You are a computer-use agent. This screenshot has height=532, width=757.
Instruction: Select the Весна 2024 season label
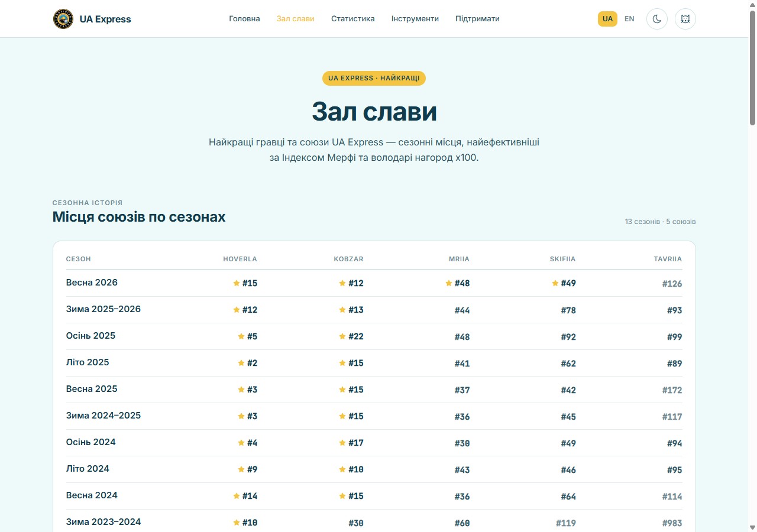click(x=92, y=495)
